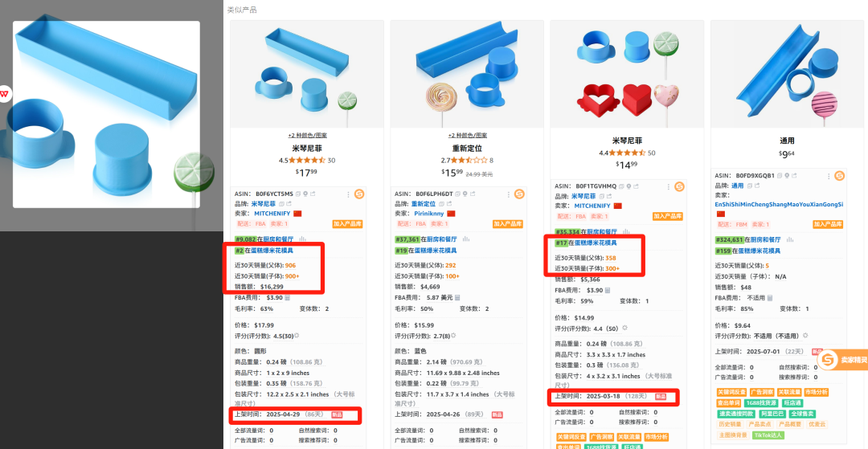Open the 蛋糕爆米花模具 category link ranked #19
Image resolution: width=868 pixels, height=449 pixels.
pyautogui.click(x=433, y=250)
